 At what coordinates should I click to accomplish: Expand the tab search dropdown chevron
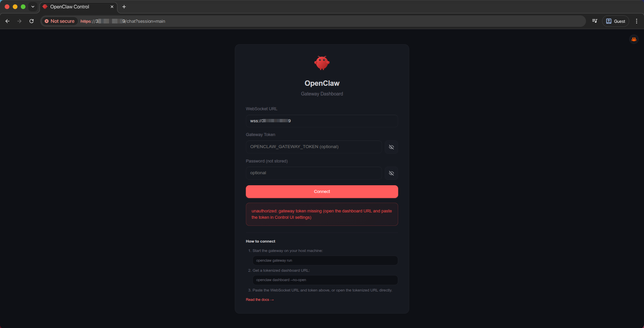pos(33,7)
